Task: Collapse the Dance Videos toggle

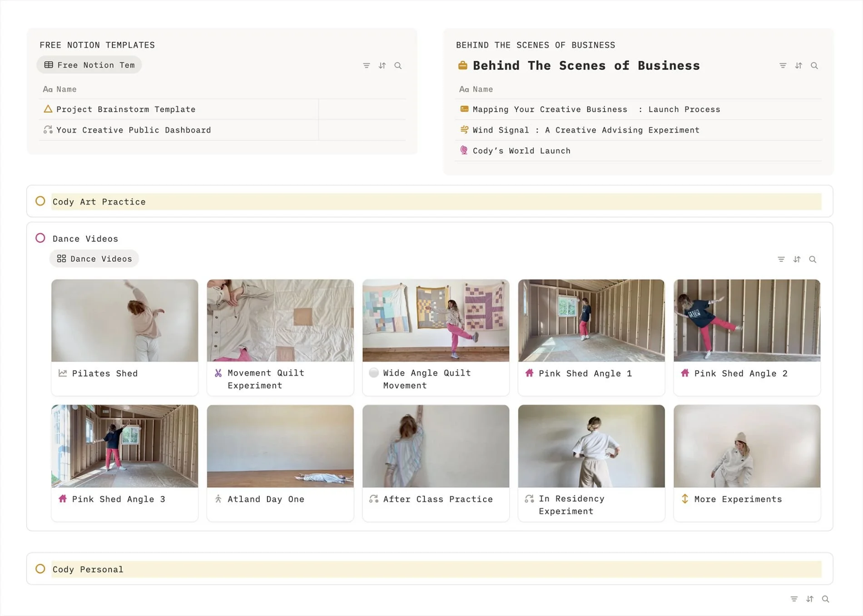Action: point(40,238)
